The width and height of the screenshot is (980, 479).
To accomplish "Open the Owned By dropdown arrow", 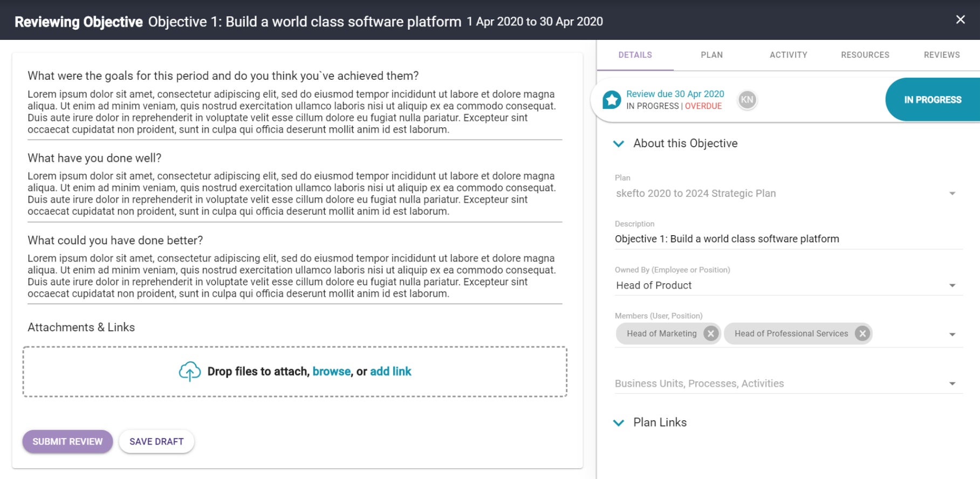I will 952,285.
